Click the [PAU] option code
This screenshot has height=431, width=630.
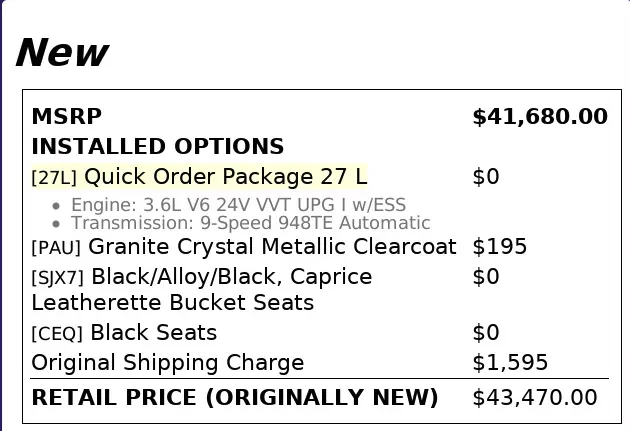tap(57, 248)
